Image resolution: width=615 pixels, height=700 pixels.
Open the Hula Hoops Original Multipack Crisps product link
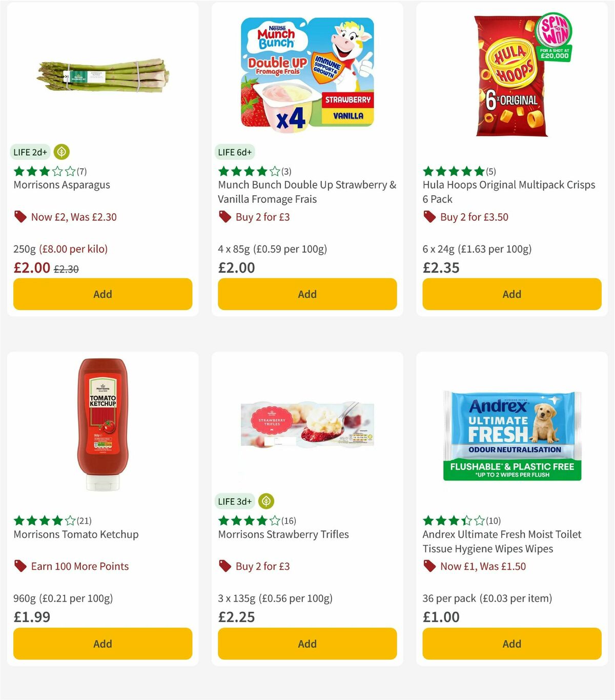(508, 192)
